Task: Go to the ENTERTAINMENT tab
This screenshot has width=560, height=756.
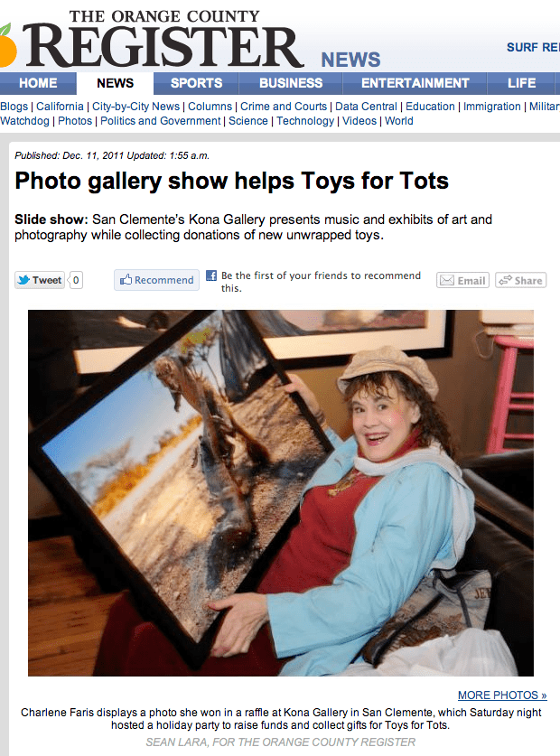Action: pyautogui.click(x=415, y=83)
